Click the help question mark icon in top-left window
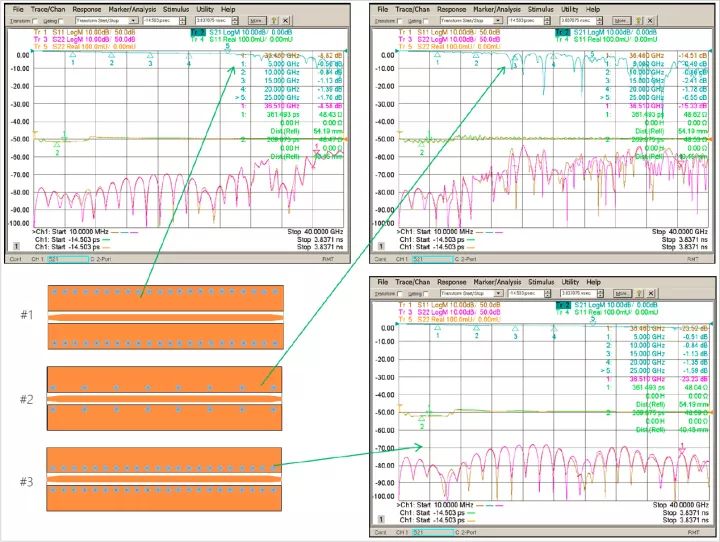Viewport: 720px width, 542px height. 275,19
